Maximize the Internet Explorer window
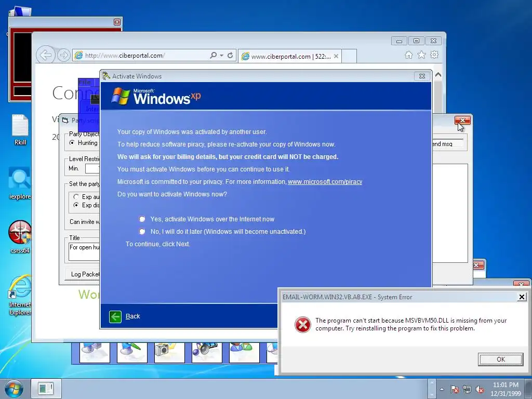Image resolution: width=532 pixels, height=399 pixels. [x=416, y=41]
